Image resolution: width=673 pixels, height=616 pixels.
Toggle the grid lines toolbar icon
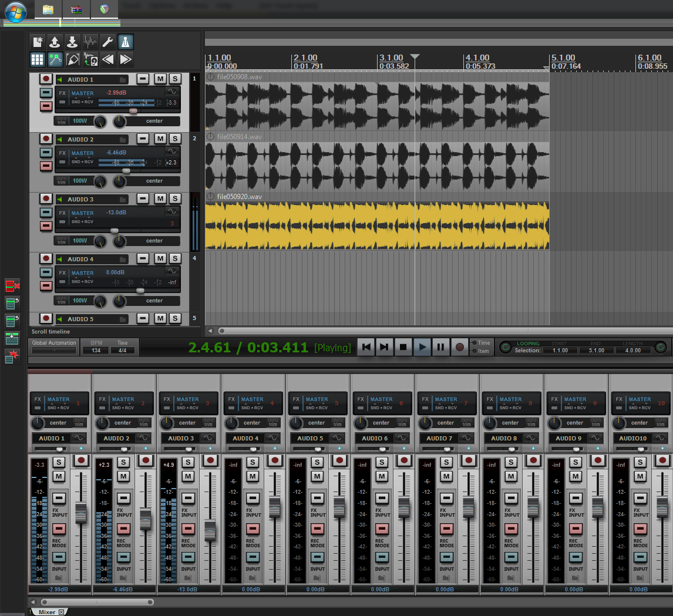point(38,59)
